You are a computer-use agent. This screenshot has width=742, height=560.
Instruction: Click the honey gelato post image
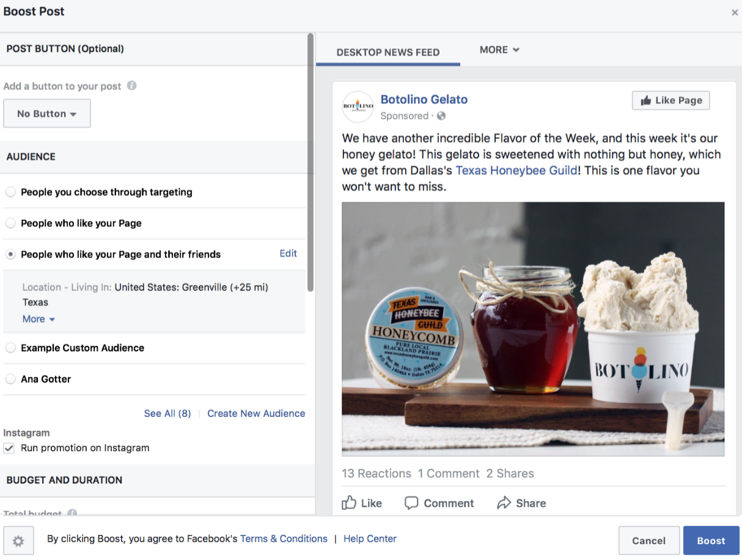coord(532,329)
